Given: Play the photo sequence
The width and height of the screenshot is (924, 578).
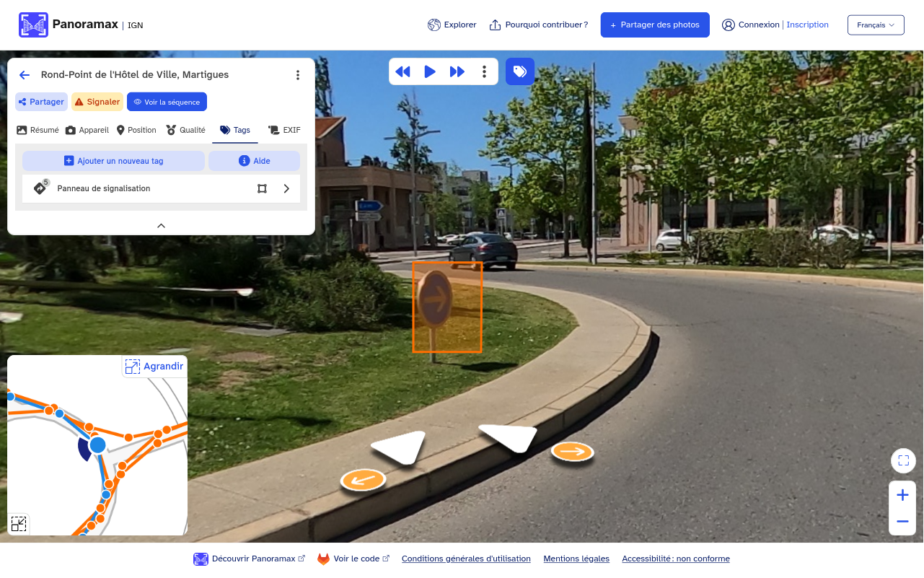Looking at the screenshot, I should tap(430, 71).
